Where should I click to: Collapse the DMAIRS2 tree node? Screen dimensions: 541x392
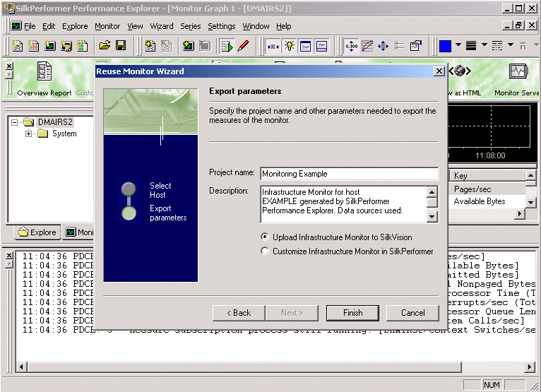click(14, 122)
